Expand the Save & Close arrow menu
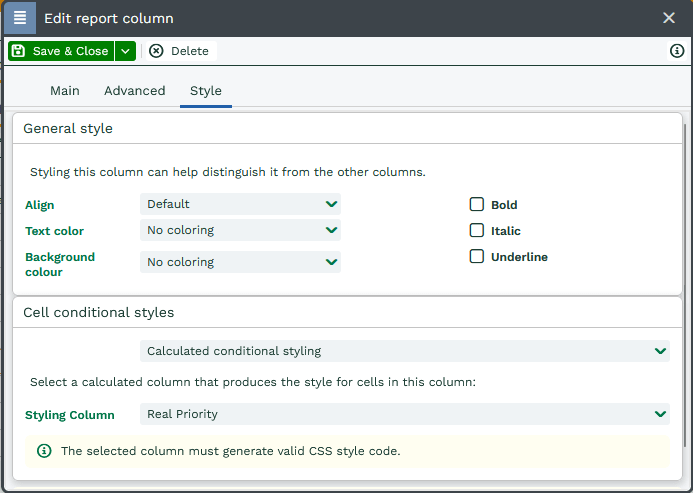693x493 pixels. (125, 51)
